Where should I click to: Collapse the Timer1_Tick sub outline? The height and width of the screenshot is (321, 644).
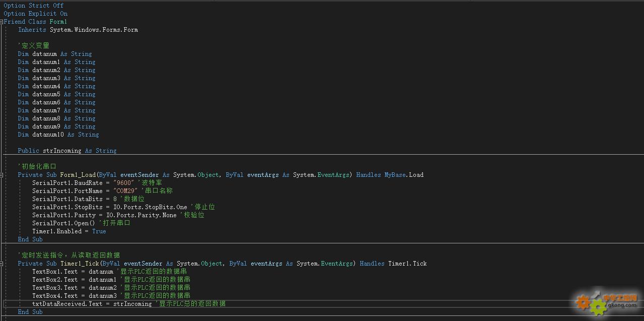pyautogui.click(x=2, y=264)
